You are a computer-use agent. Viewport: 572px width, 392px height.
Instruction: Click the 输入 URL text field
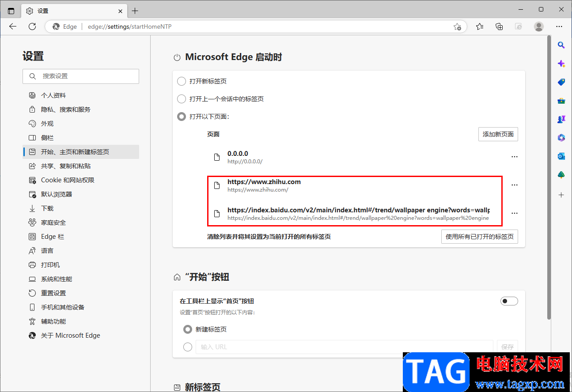click(x=345, y=347)
